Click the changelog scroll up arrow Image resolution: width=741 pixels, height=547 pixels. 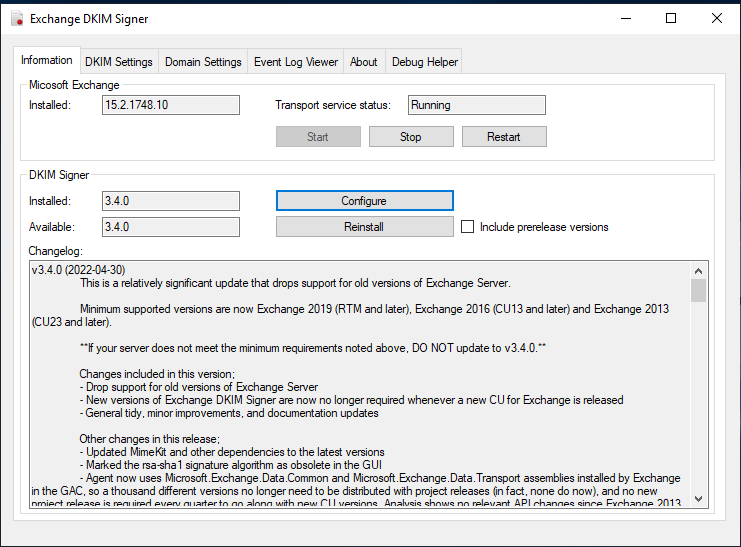coord(698,271)
